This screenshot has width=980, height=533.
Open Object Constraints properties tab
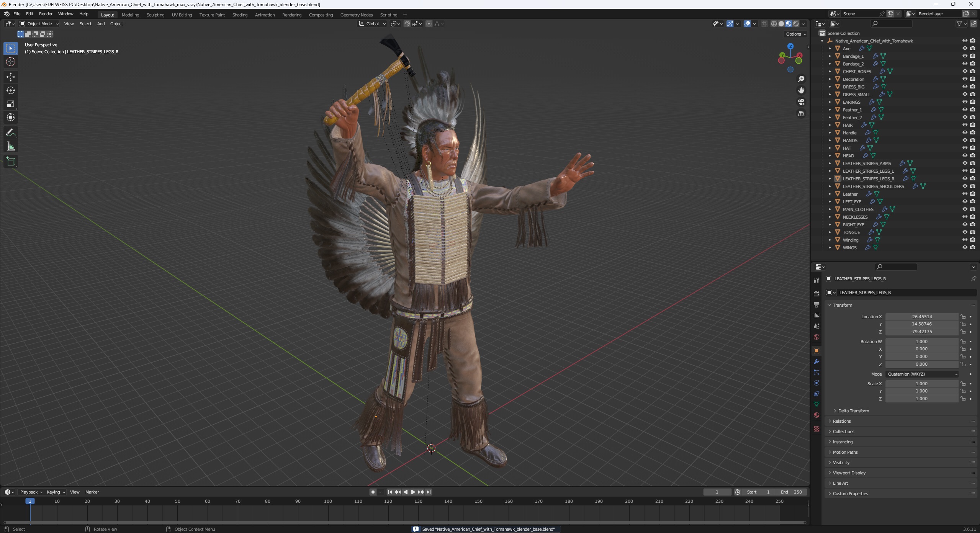(x=816, y=394)
